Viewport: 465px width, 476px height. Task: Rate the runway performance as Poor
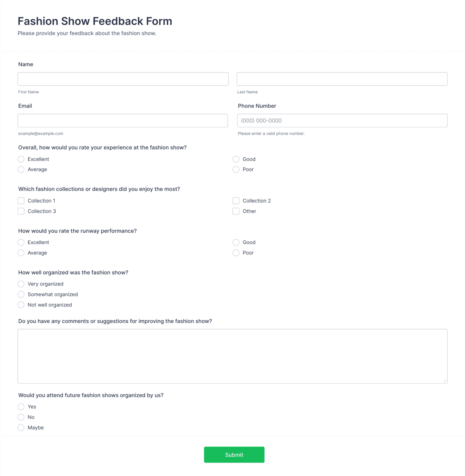pos(236,253)
